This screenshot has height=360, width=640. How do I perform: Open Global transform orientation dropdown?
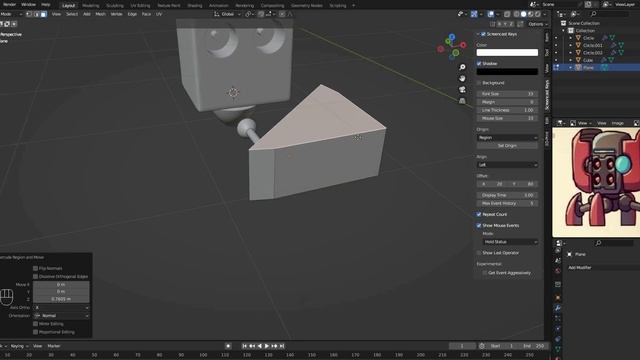pos(227,14)
